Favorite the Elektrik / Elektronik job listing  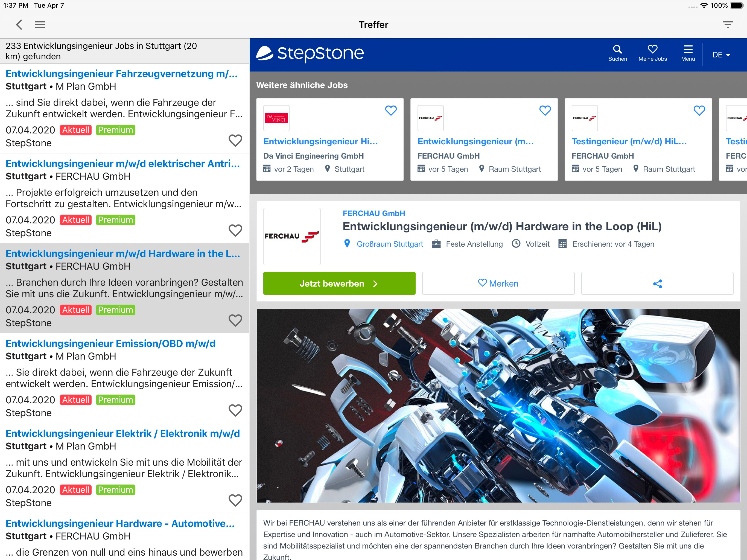pyautogui.click(x=235, y=500)
